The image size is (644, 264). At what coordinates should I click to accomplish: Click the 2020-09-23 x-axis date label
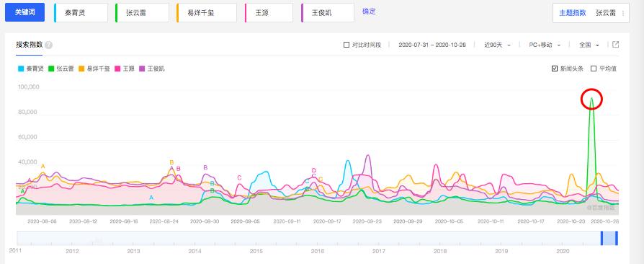point(367,221)
